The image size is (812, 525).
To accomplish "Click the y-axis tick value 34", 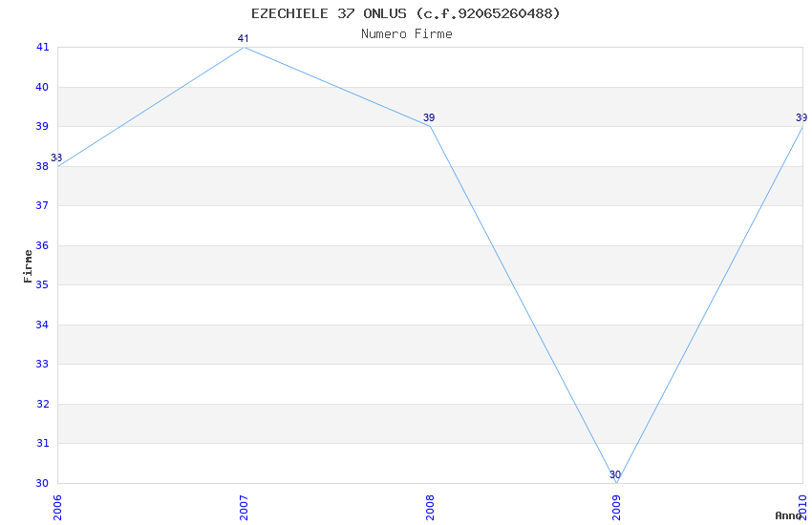I will pos(42,325).
